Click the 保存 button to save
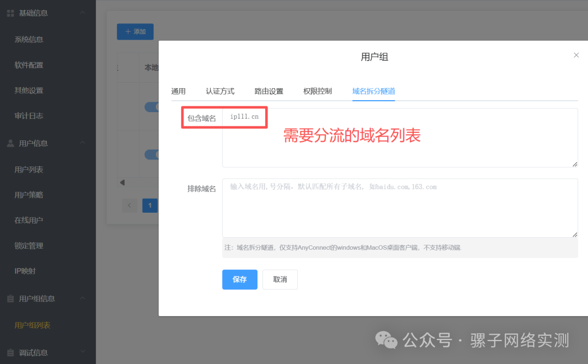This screenshot has width=588, height=364. click(x=240, y=279)
